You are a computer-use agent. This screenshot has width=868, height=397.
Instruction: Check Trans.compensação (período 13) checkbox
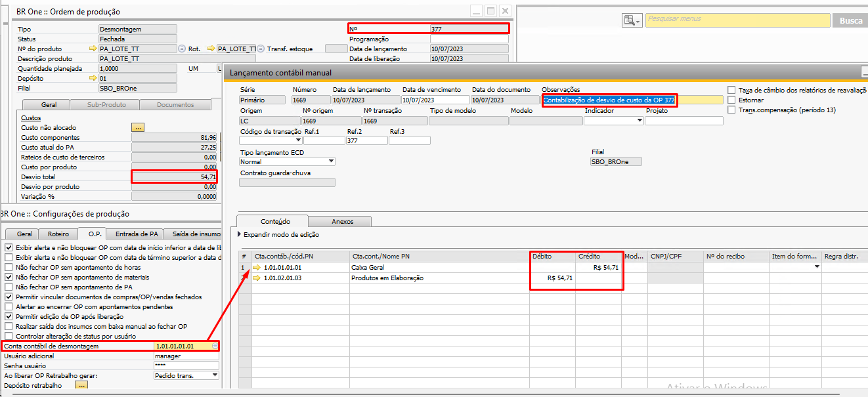[731, 110]
